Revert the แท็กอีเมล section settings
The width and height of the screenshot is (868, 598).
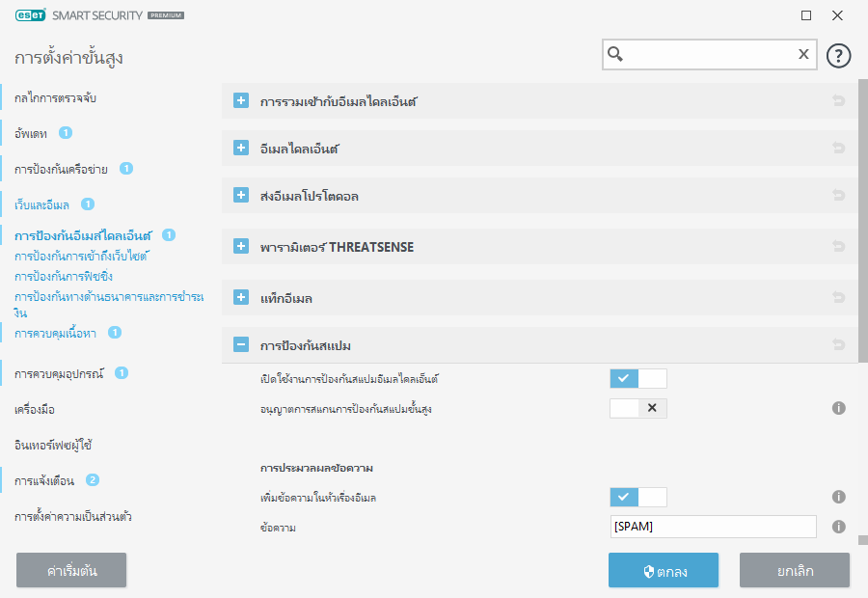(839, 297)
